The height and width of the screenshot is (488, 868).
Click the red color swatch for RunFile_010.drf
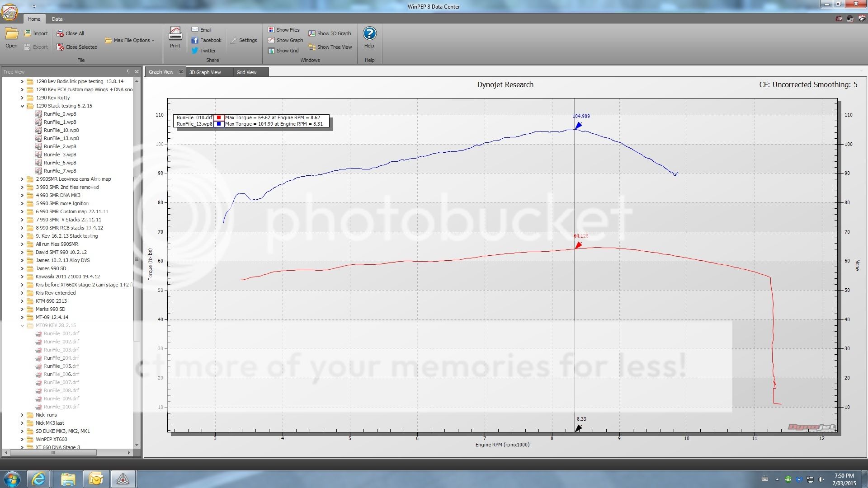pos(219,117)
